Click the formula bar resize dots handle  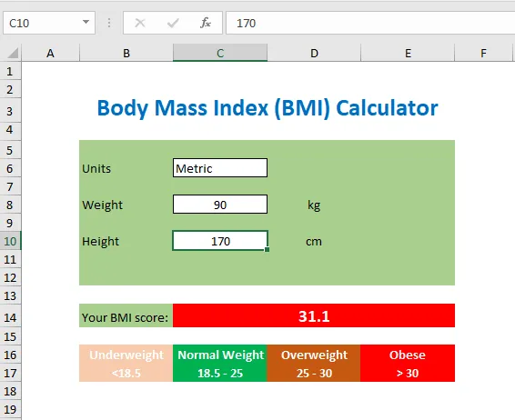click(x=109, y=23)
